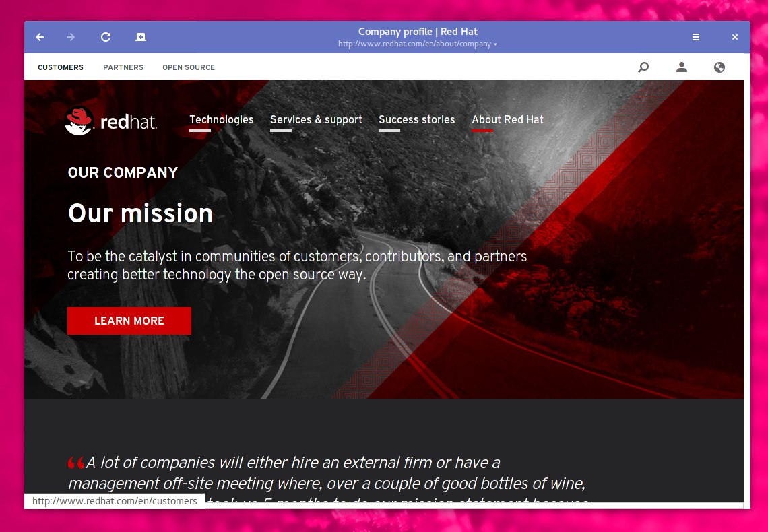Open the Partners link
This screenshot has width=768, height=532.
pos(123,67)
